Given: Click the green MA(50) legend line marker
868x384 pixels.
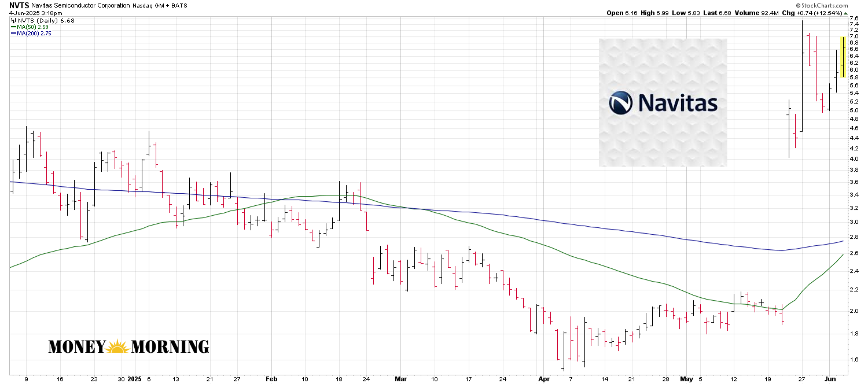Looking at the screenshot, I should [13, 27].
